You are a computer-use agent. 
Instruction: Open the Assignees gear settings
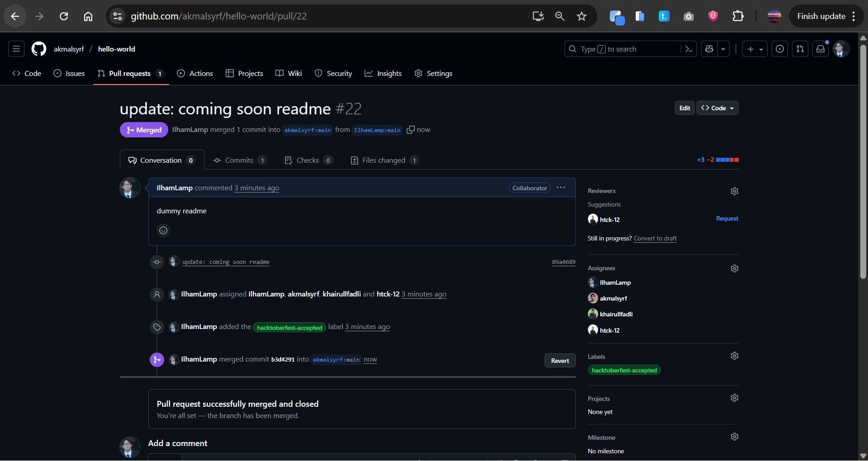pyautogui.click(x=734, y=268)
